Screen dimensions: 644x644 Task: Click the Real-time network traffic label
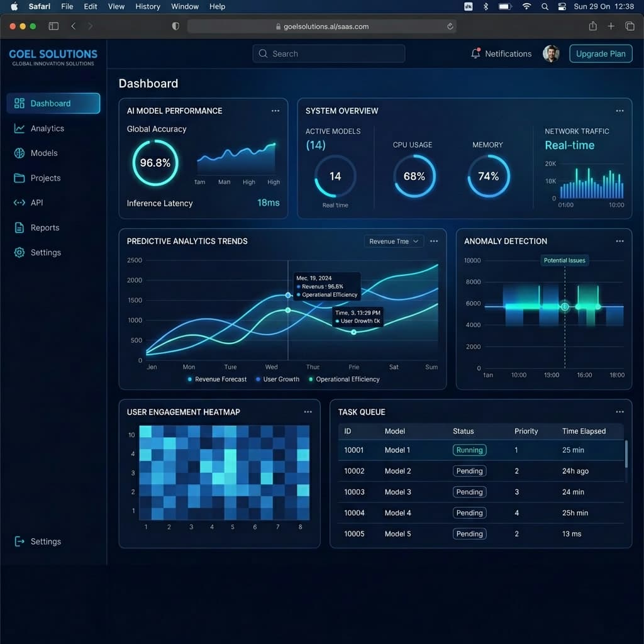click(x=569, y=145)
